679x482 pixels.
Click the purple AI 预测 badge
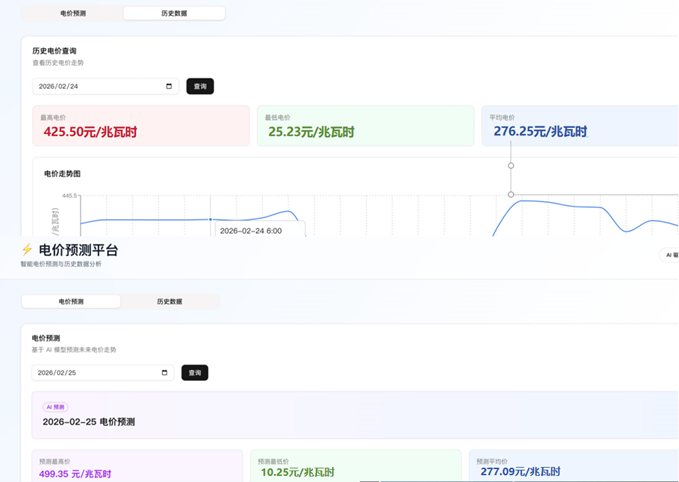click(x=55, y=407)
